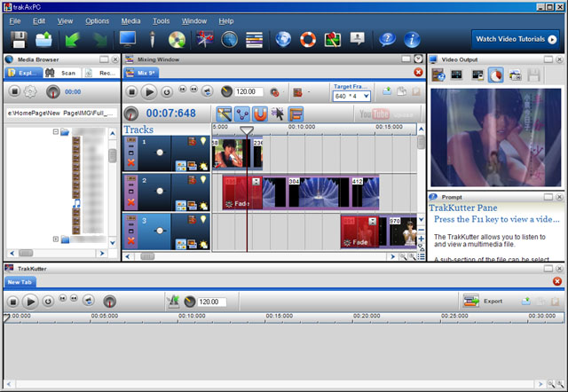Image resolution: width=568 pixels, height=392 pixels.
Task: Click Media Browser tree scroll-down arrow
Action: tap(113, 243)
